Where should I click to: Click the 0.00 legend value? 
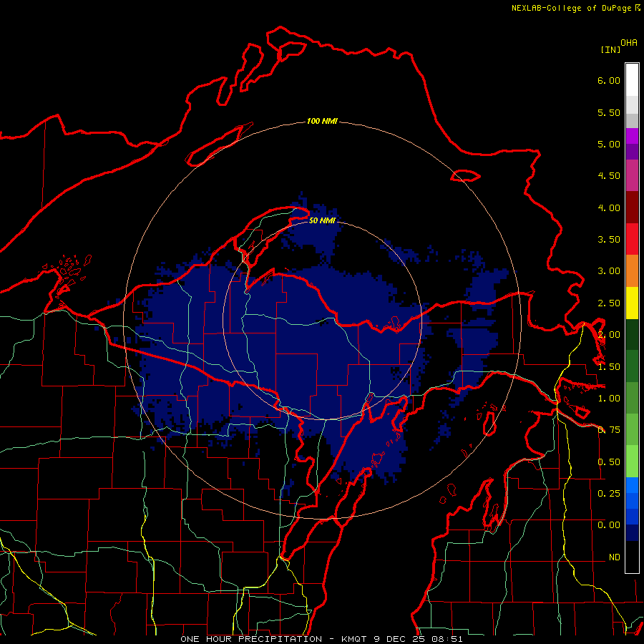click(609, 525)
